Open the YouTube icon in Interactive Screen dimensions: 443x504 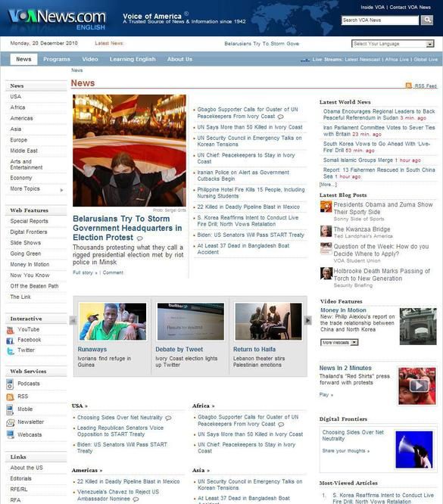10,330
